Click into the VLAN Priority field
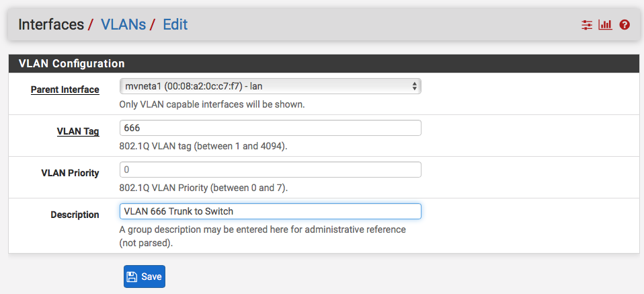Screen dimensions: 644x294 pyautogui.click(x=270, y=170)
